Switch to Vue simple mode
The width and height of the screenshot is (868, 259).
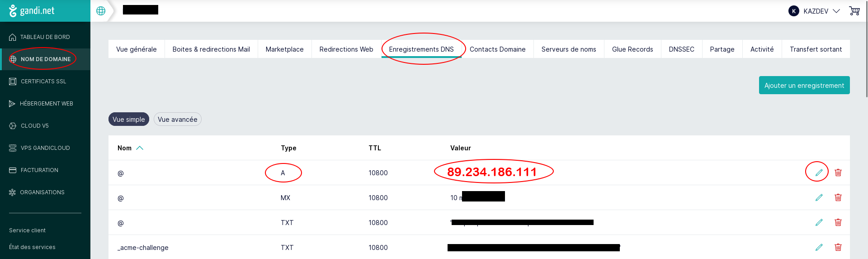pos(128,120)
